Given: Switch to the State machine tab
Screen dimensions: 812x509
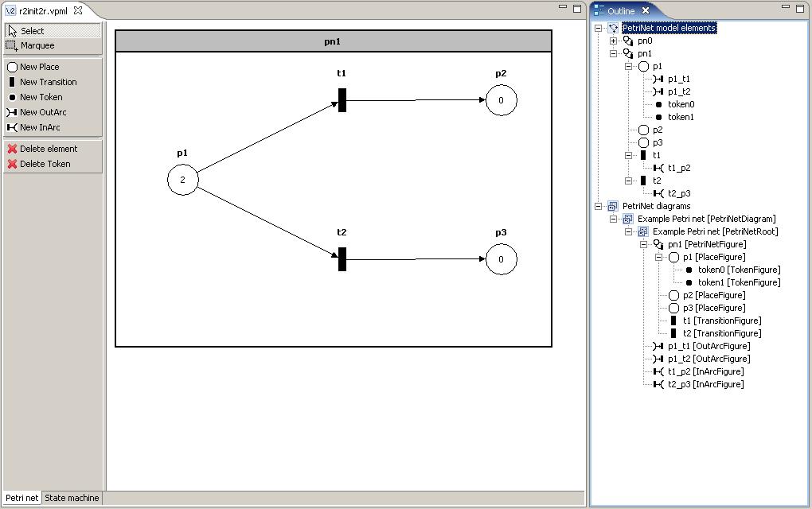Looking at the screenshot, I should coord(72,498).
